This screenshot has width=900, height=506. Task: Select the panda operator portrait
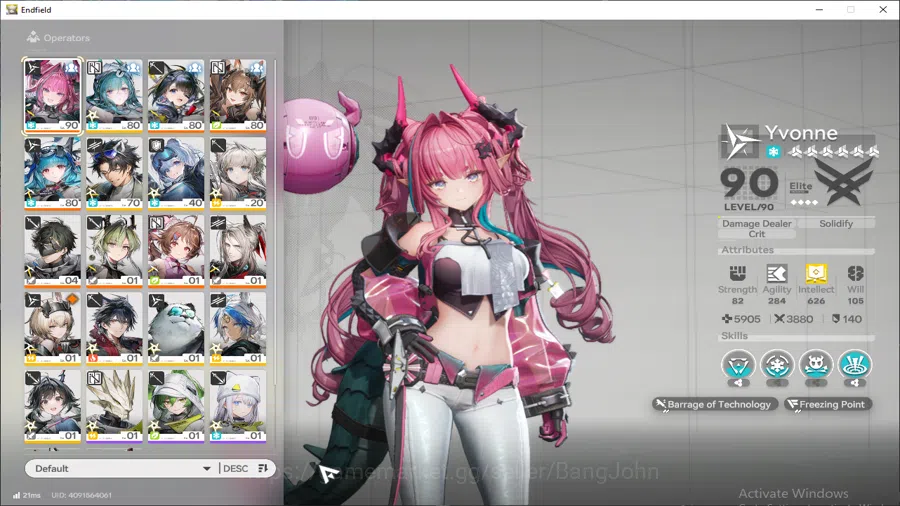click(176, 328)
